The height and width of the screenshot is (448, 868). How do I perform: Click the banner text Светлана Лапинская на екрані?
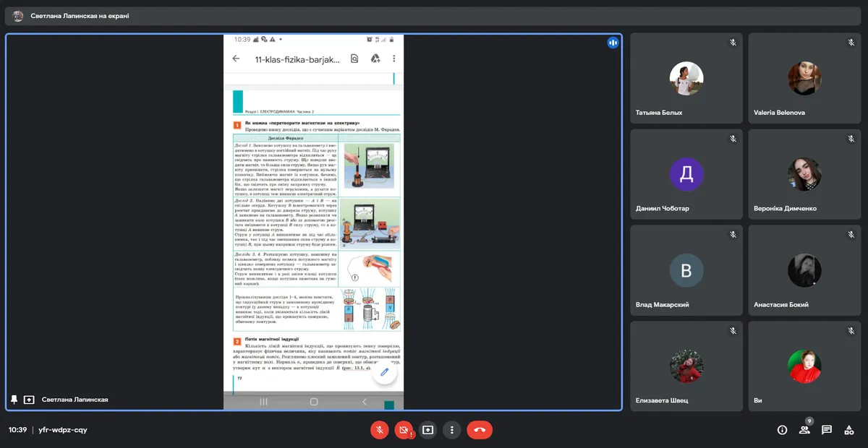[80, 16]
